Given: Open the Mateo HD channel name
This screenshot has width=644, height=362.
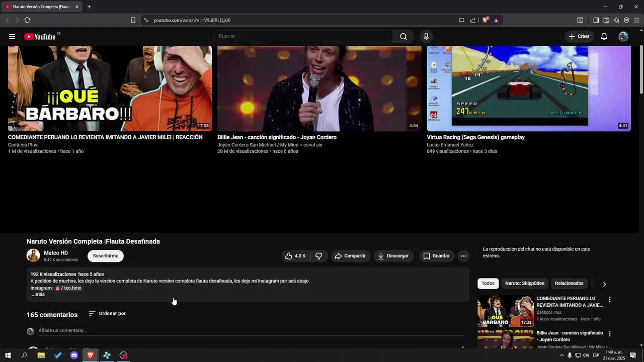Looking at the screenshot, I should click(56, 253).
